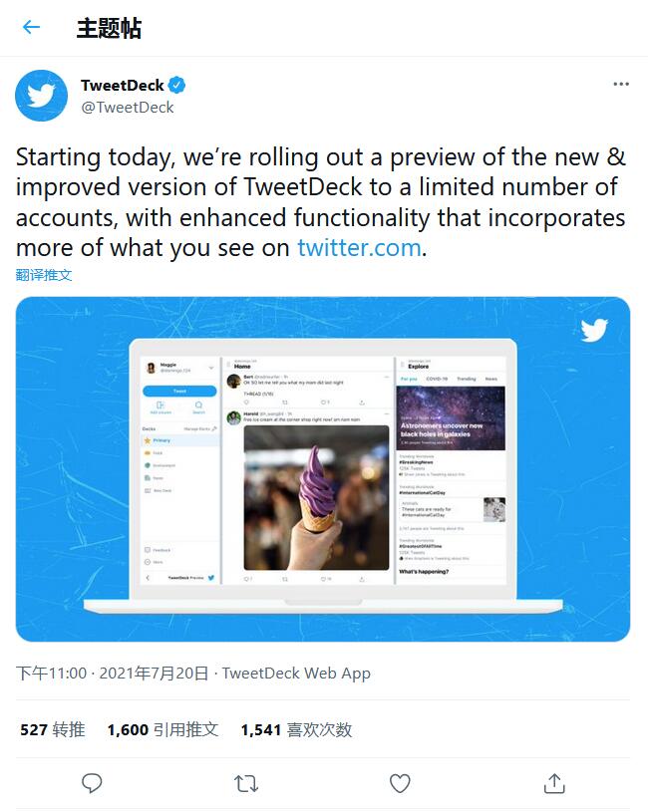
Task: Open the TweetDeck preview image
Action: [x=323, y=468]
